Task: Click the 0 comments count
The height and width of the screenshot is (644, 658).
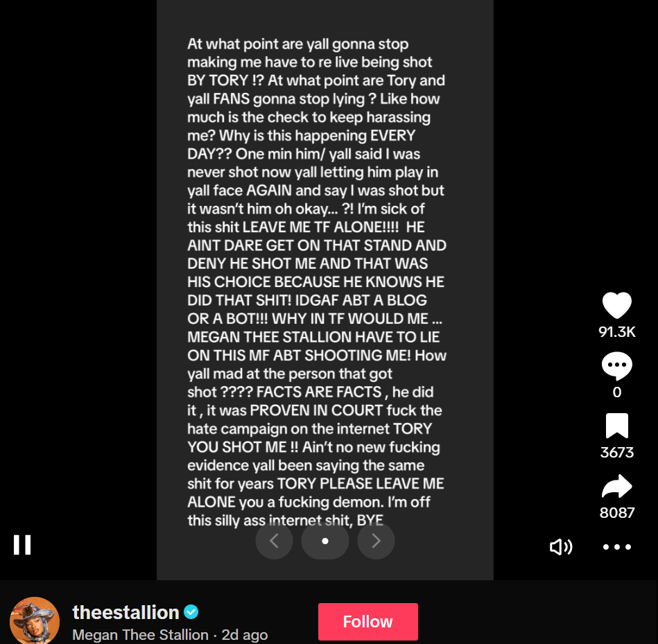Action: coord(616,392)
